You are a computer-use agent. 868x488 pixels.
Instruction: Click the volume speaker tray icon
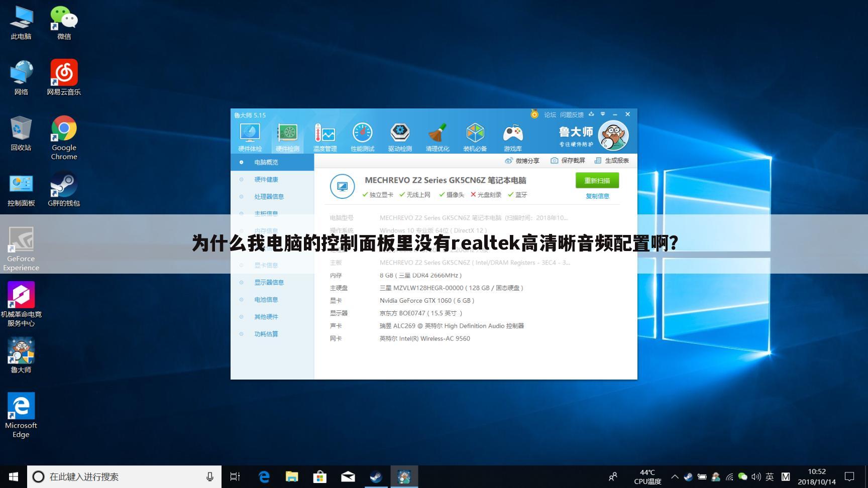[x=756, y=476]
